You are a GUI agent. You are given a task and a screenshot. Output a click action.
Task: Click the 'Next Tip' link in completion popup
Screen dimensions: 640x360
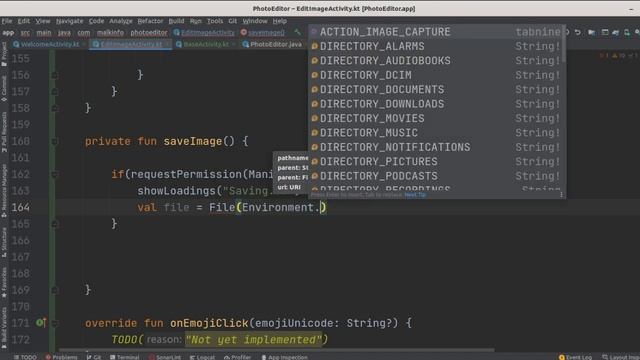click(x=415, y=195)
